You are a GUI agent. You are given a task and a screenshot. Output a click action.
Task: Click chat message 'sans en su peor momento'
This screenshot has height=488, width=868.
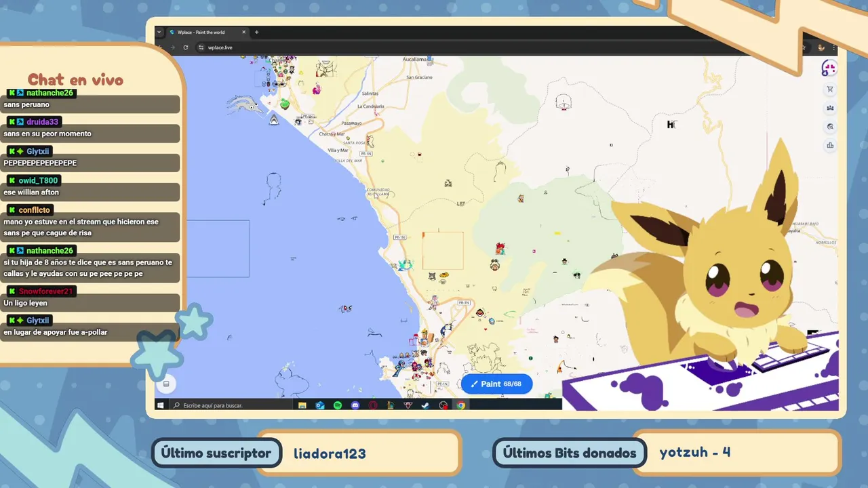click(x=47, y=134)
